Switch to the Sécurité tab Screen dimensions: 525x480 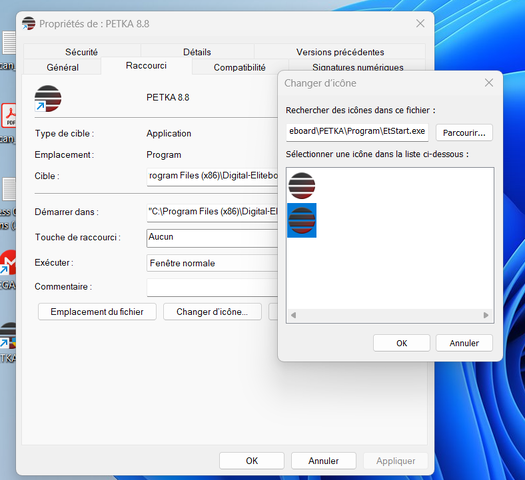[x=81, y=52]
